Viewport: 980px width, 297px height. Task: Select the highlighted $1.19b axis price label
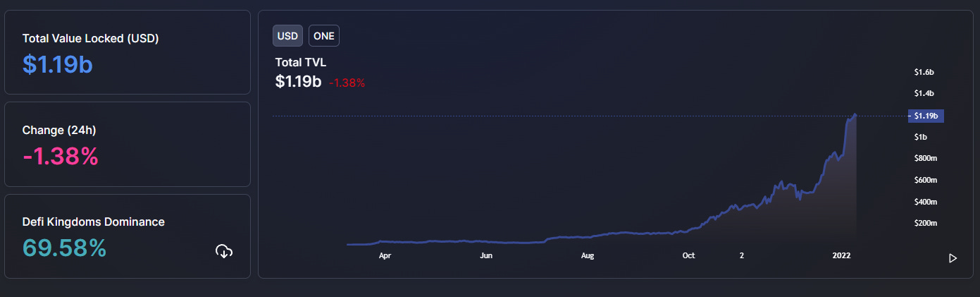pyautogui.click(x=926, y=116)
